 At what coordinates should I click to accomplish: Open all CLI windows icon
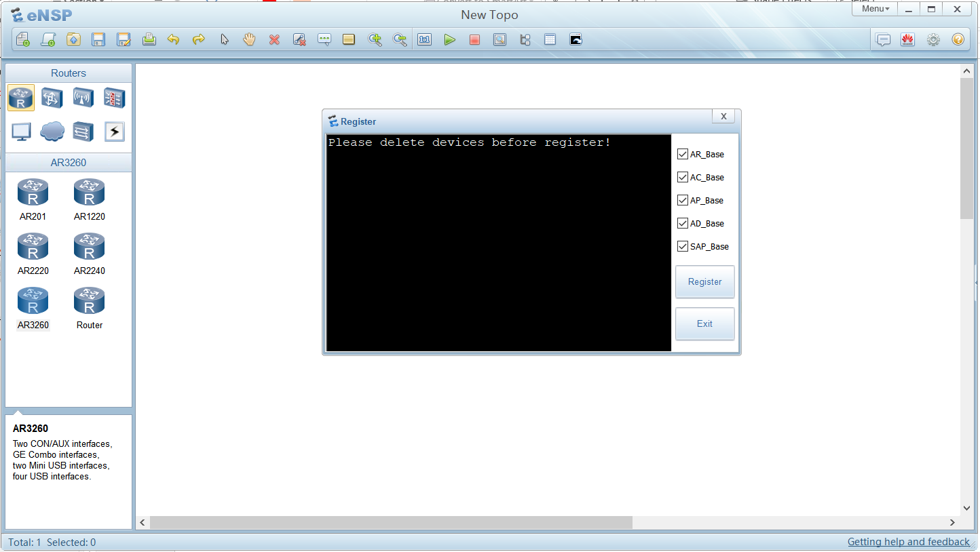(x=576, y=39)
